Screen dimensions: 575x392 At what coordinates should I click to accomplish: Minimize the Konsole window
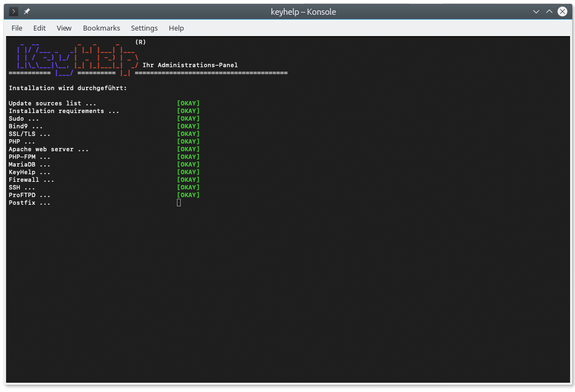tap(536, 11)
